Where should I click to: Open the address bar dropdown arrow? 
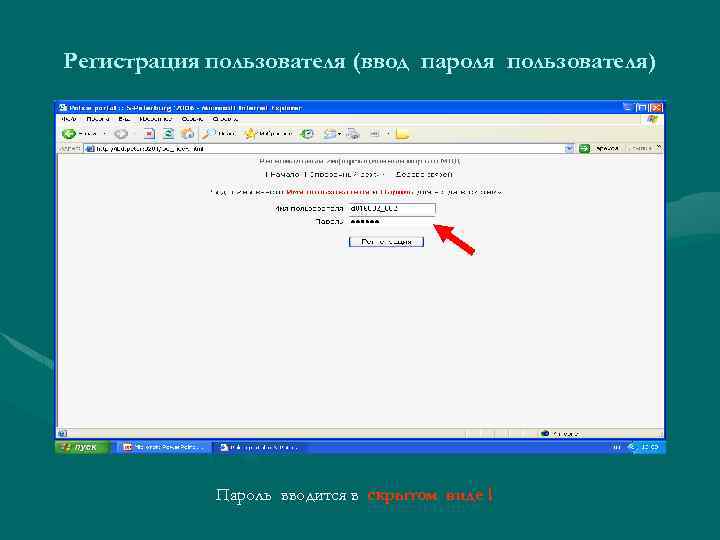tap(569, 148)
